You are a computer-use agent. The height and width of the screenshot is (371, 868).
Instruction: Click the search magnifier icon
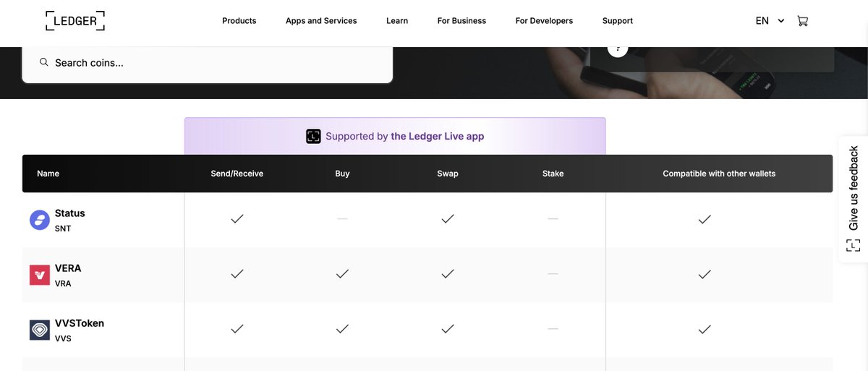click(x=44, y=62)
